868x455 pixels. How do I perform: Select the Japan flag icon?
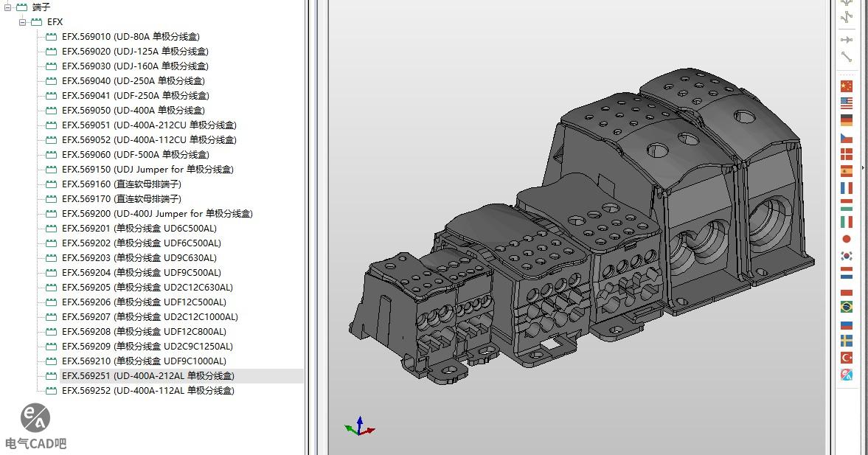click(846, 239)
